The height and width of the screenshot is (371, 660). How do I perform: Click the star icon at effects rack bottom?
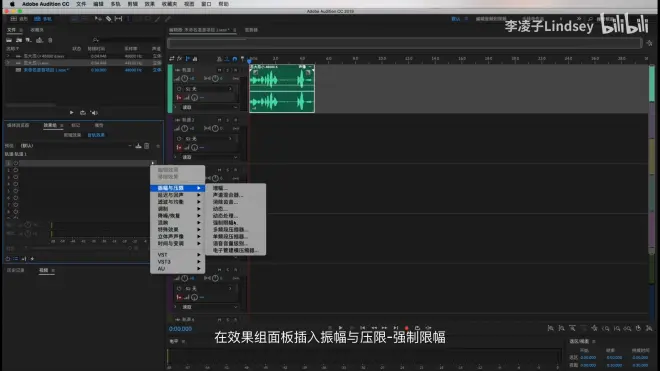pyautogui.click(x=32, y=259)
